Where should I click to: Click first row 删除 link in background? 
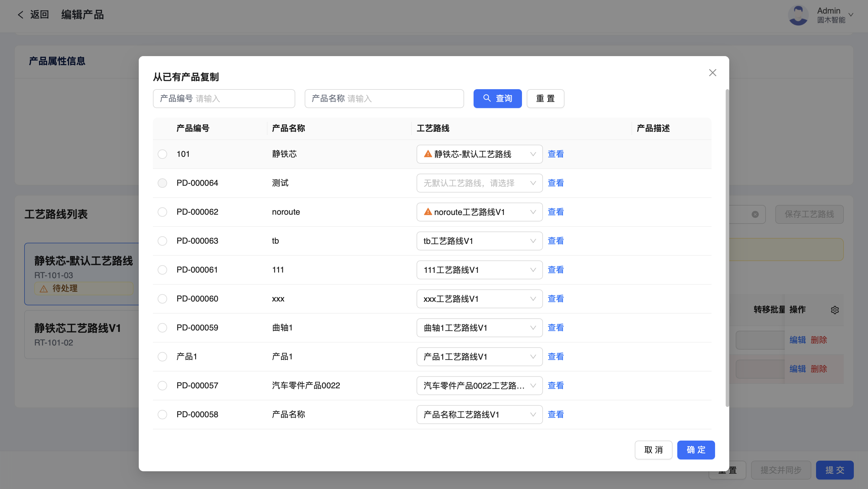coord(819,340)
